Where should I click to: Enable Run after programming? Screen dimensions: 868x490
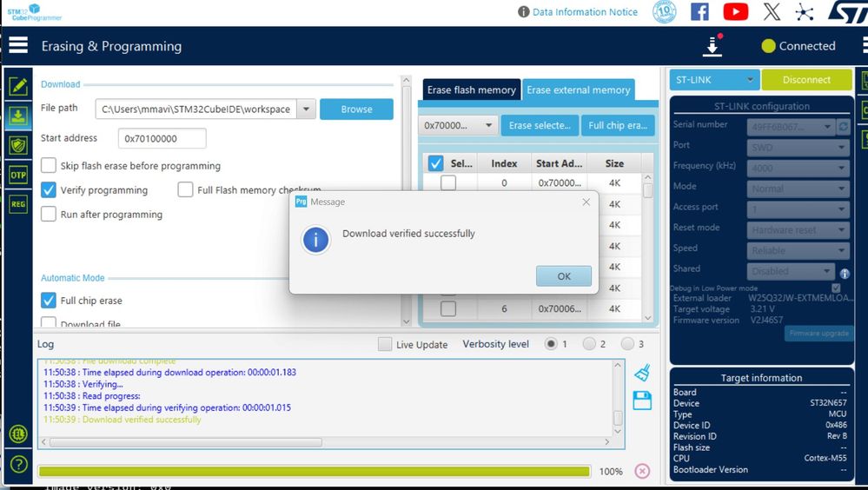49,214
